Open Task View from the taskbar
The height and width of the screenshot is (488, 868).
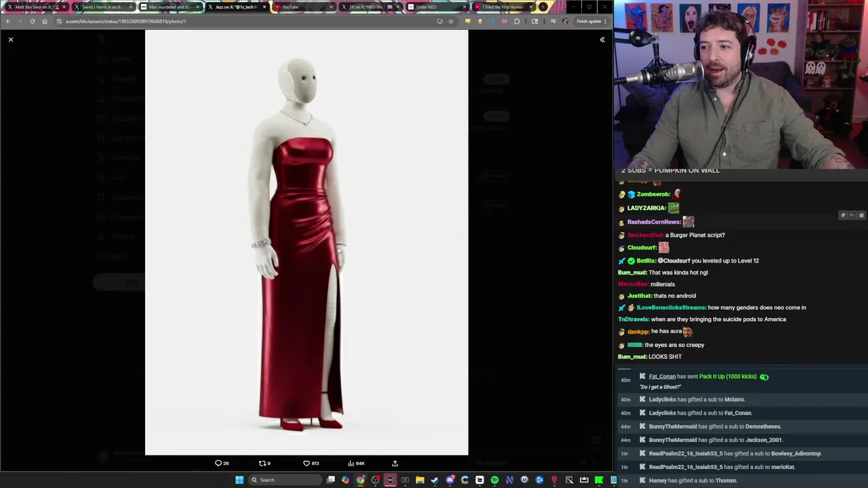(x=330, y=480)
